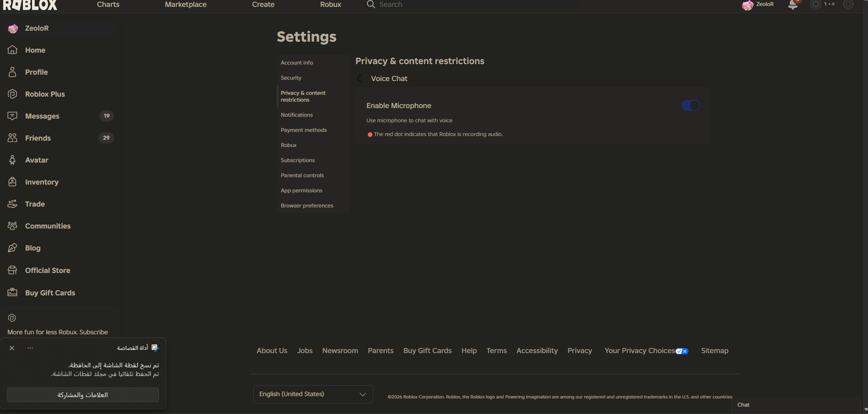Click the Inventory bag icon
The width and height of the screenshot is (868, 414).
[13, 182]
